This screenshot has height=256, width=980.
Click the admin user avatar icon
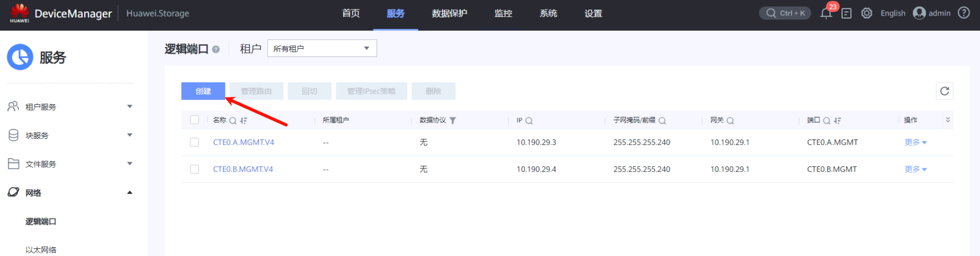[919, 13]
